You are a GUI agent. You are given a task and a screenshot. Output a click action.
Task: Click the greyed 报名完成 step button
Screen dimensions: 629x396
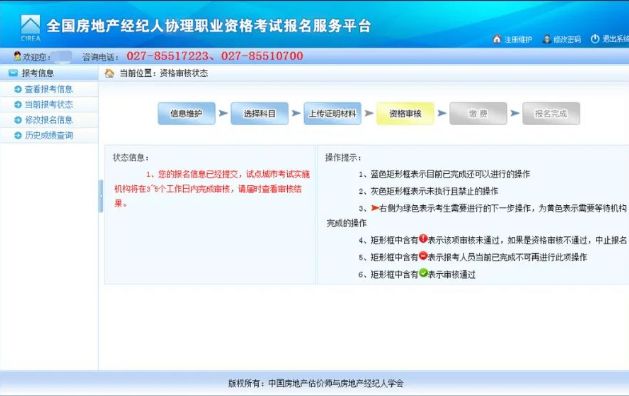(551, 114)
